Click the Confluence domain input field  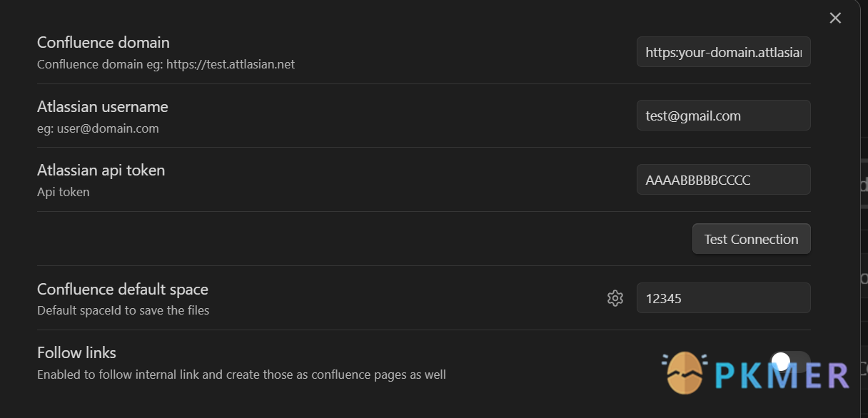(723, 52)
